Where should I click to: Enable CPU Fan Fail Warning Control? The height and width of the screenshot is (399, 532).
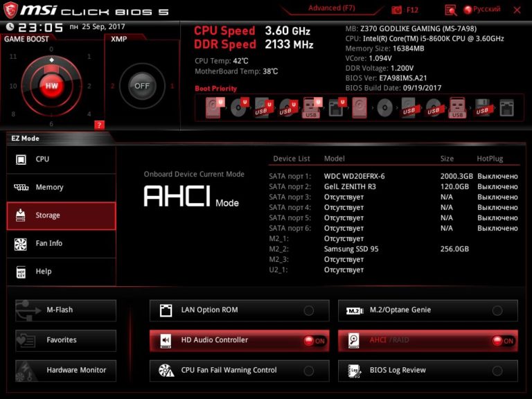239,371
